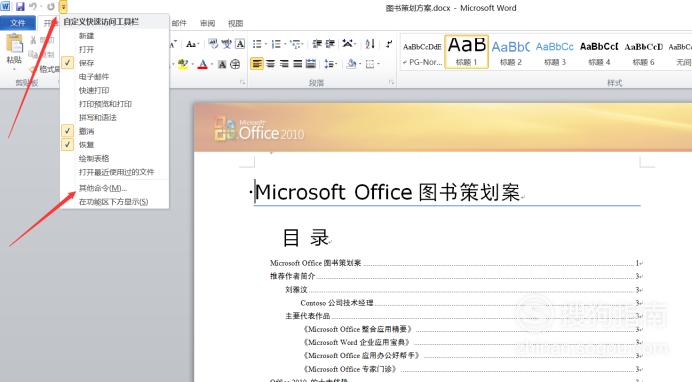Click the active Align Left icon
The image size is (692, 382).
[257, 64]
